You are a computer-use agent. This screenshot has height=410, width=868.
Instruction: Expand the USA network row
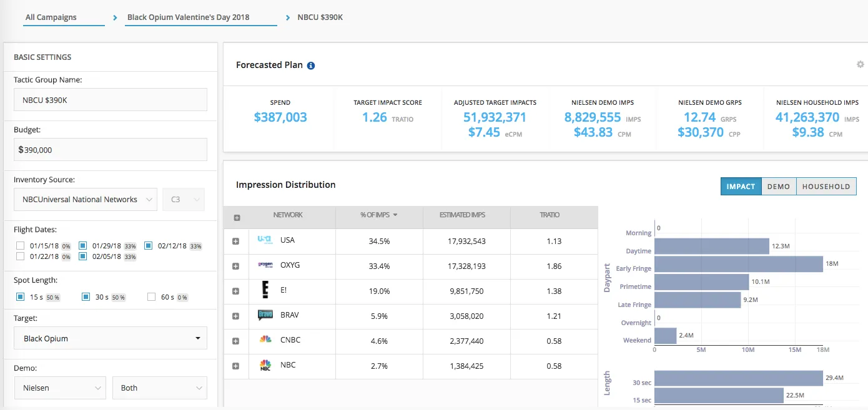click(x=236, y=241)
